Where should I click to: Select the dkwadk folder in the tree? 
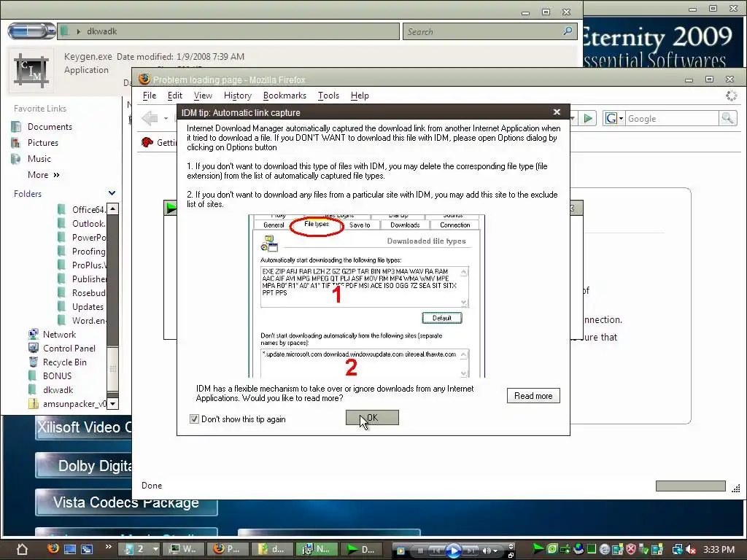pyautogui.click(x=51, y=389)
